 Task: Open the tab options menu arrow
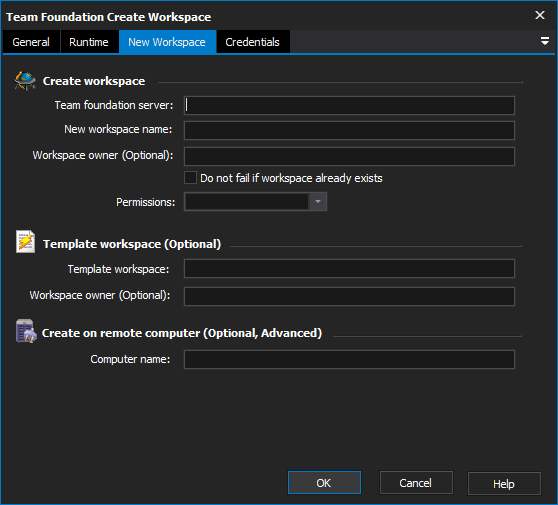click(544, 41)
